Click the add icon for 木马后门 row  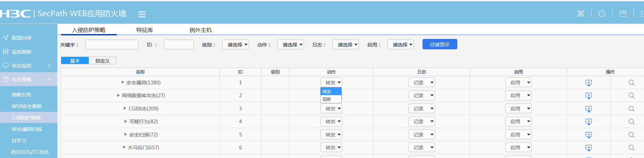(588, 148)
